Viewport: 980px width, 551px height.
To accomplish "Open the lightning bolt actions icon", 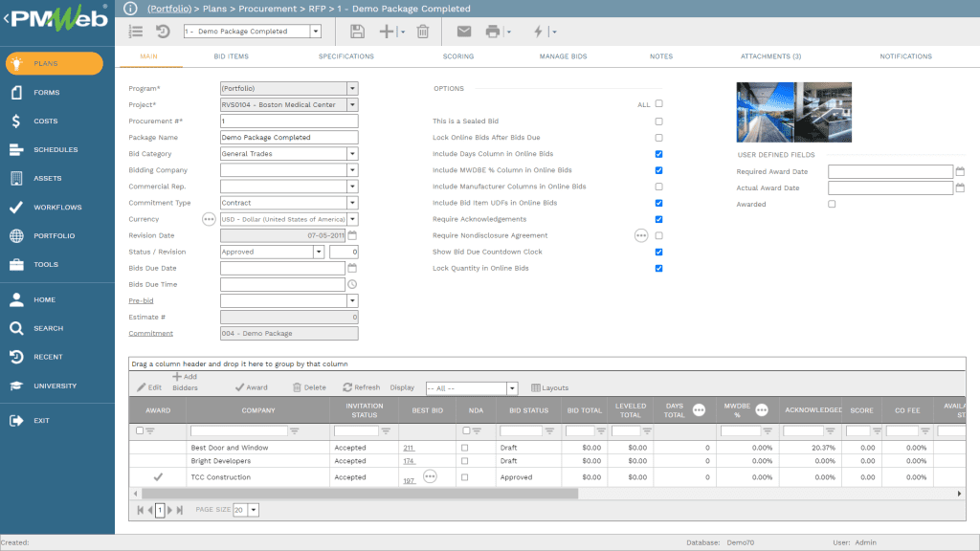I will 538,32.
